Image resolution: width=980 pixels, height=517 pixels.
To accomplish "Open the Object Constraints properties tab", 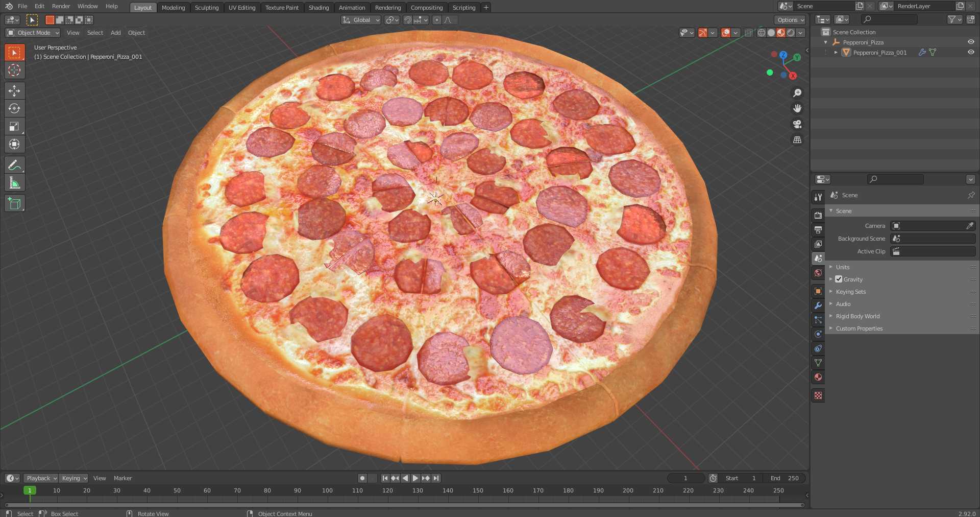I will click(x=818, y=348).
